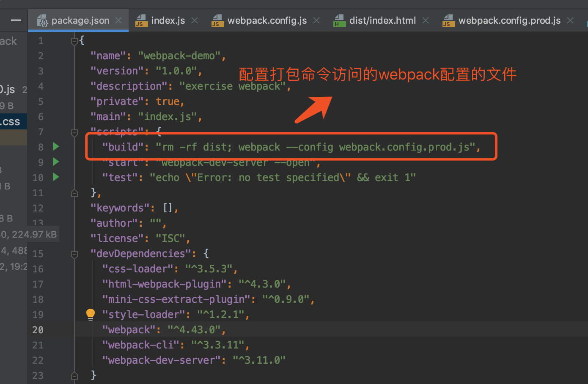Collapse the scripts block fold marker

click(x=74, y=133)
